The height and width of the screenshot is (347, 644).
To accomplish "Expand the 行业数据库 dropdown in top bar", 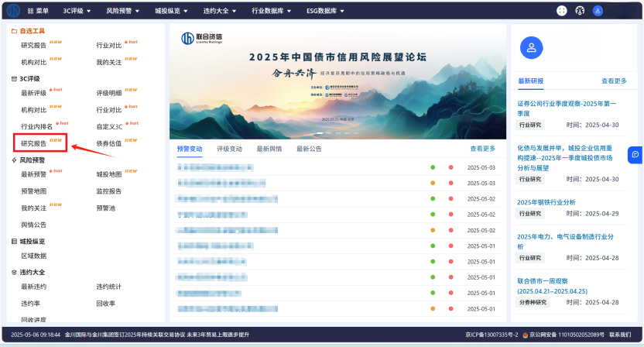I will [272, 11].
